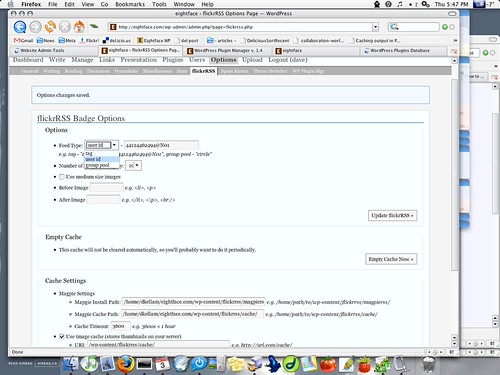The width and height of the screenshot is (500, 375).
Task: Open Finder from the dock
Action: click(71, 364)
